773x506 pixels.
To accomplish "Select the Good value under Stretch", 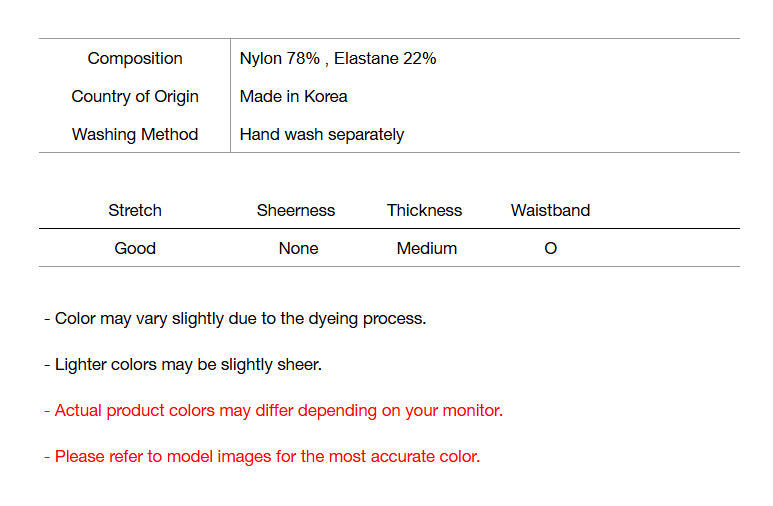I will [x=135, y=248].
